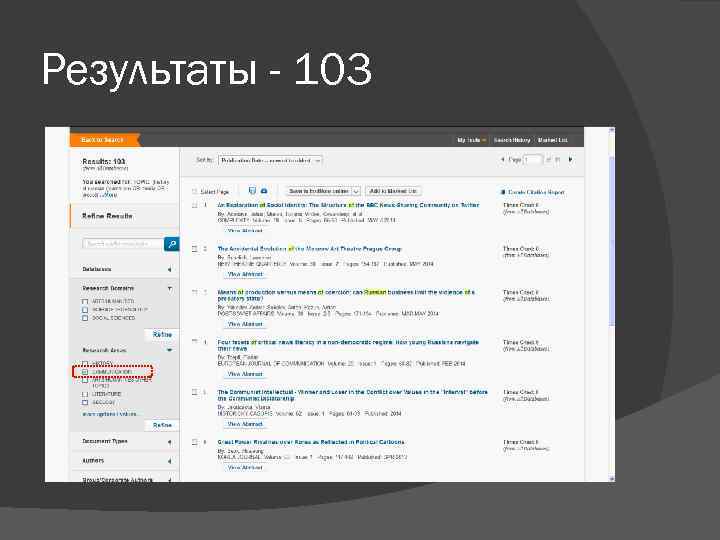The image size is (720, 540).
Task: Expand the Group/Corporate Authors section
Action: (169, 480)
